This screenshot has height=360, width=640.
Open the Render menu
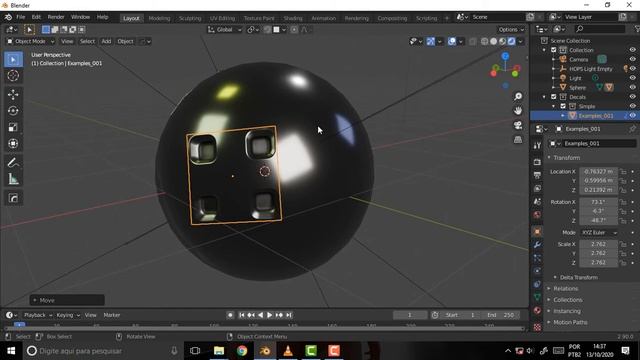coord(56,17)
